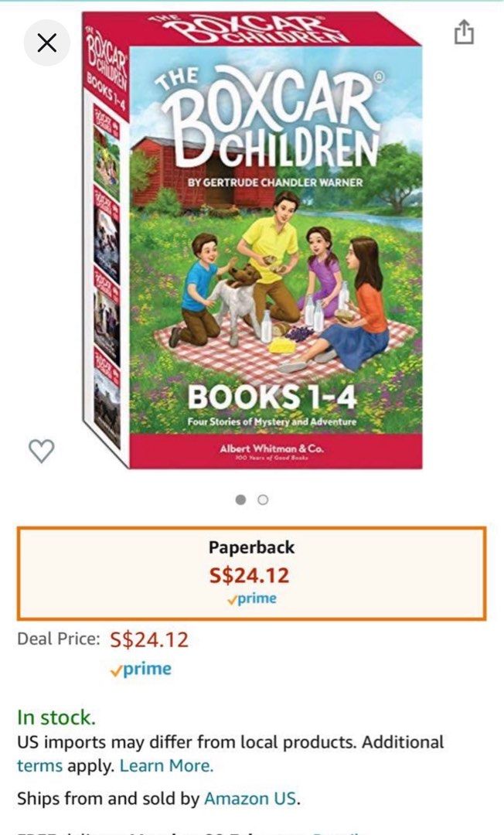Tap the green 'In stock.' status
The height and width of the screenshot is (835, 504).
tap(56, 717)
